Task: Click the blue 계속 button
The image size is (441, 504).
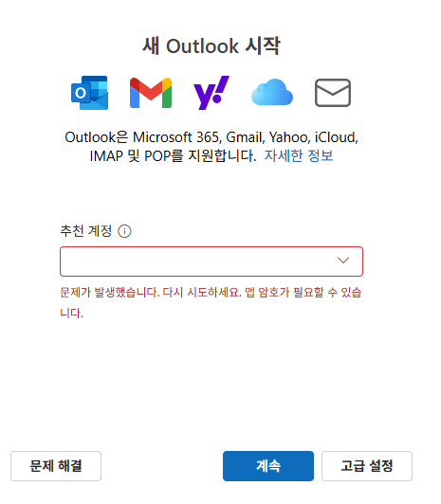Action: click(268, 466)
